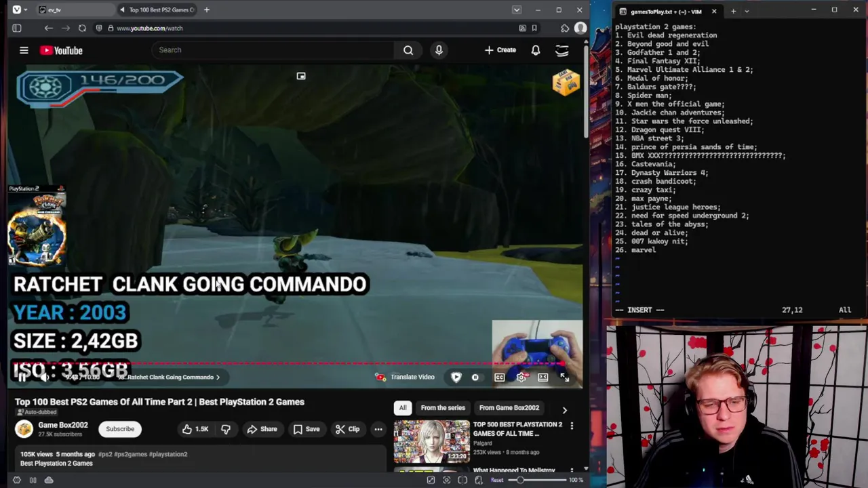The image size is (868, 488).
Task: Expand the chapter title Ratchet Clank Going Commando
Action: tap(170, 377)
